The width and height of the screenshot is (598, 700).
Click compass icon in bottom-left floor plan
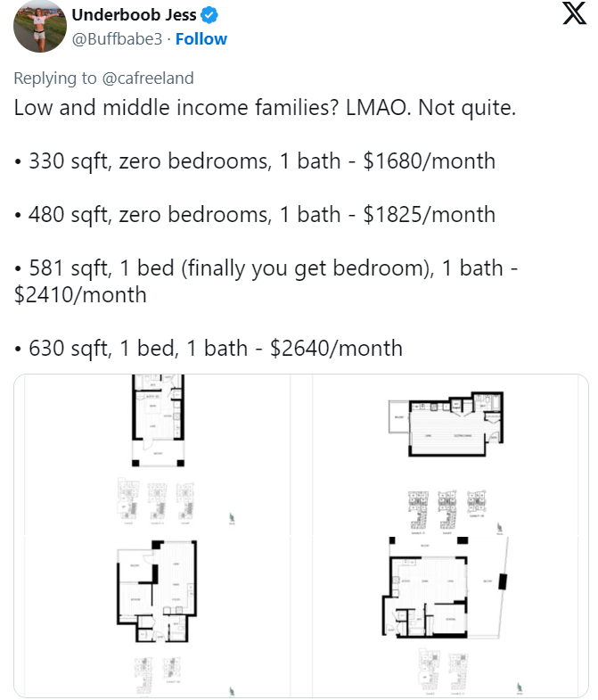232,691
